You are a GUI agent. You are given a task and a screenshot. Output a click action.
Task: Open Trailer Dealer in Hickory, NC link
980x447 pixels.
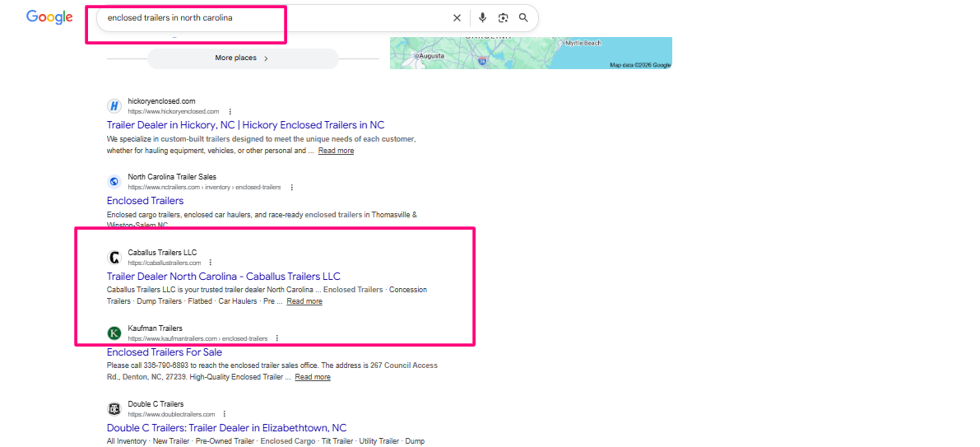tap(246, 125)
